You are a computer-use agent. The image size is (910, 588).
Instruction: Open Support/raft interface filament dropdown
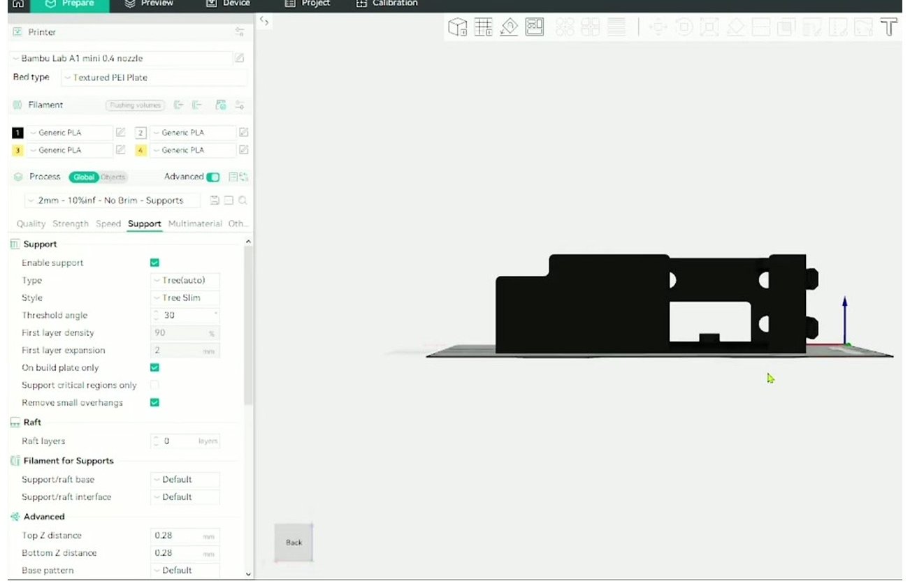pyautogui.click(x=185, y=497)
